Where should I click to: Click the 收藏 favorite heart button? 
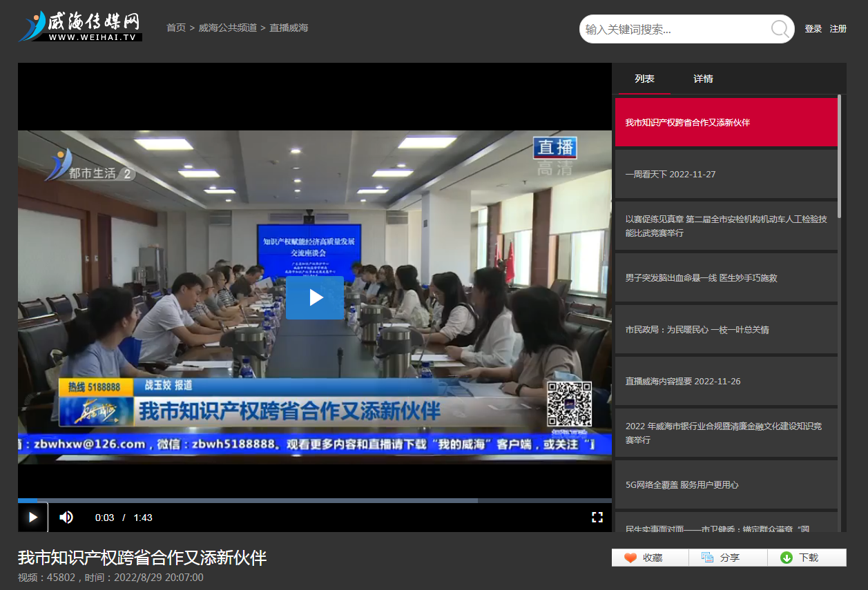[650, 558]
